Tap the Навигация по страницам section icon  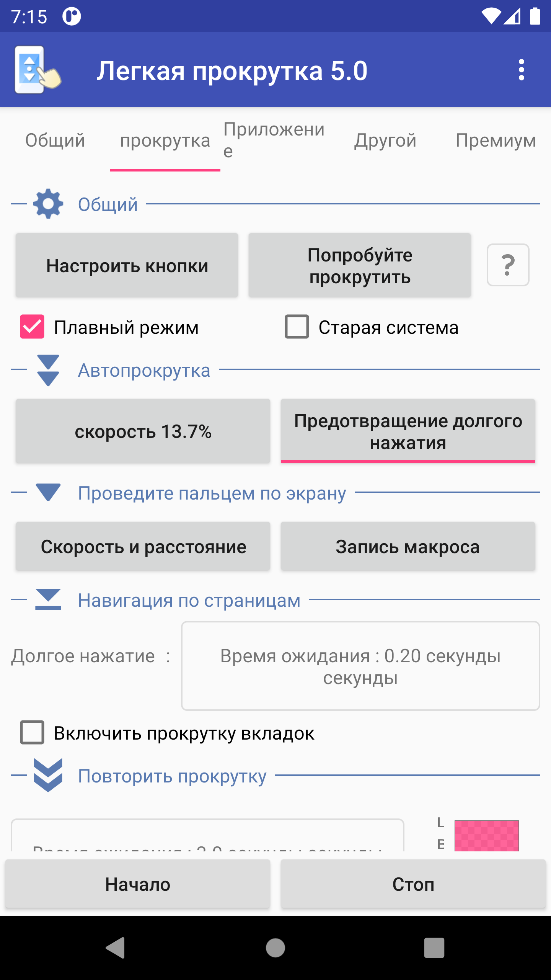click(x=48, y=599)
